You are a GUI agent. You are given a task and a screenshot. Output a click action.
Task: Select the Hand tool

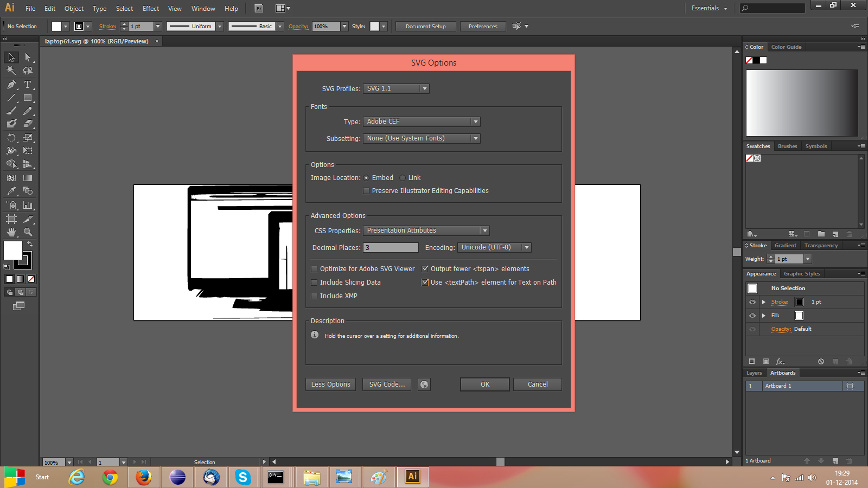[11, 232]
